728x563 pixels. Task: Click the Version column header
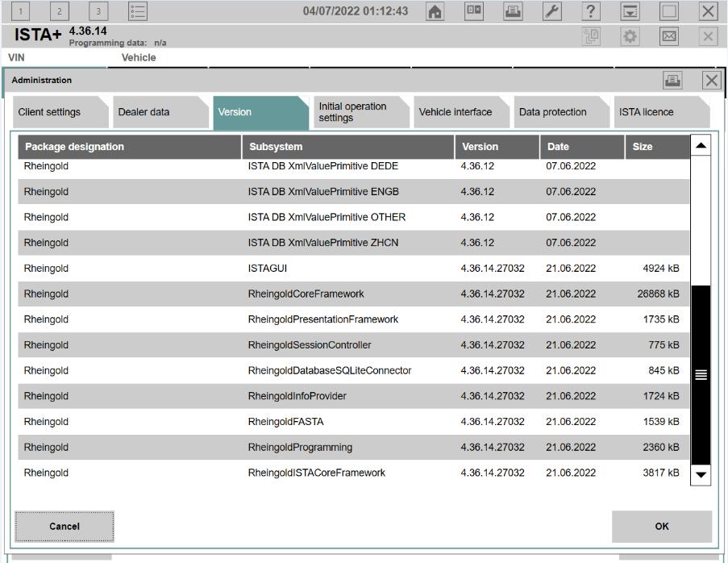click(x=497, y=147)
